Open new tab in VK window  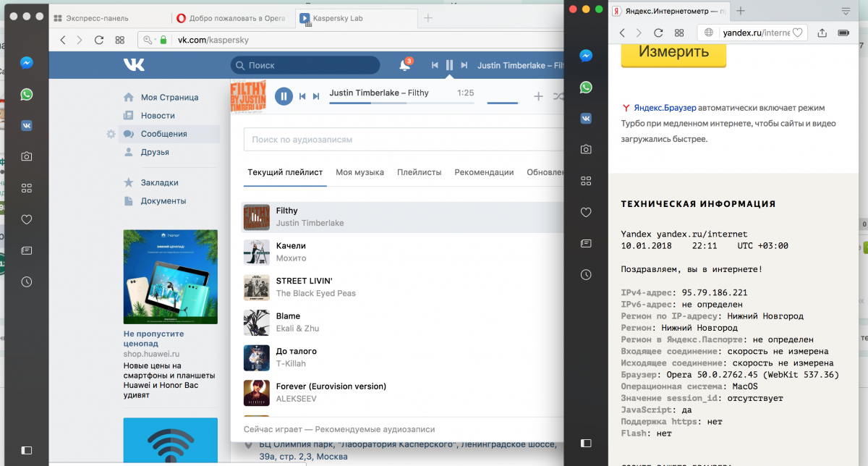[427, 18]
